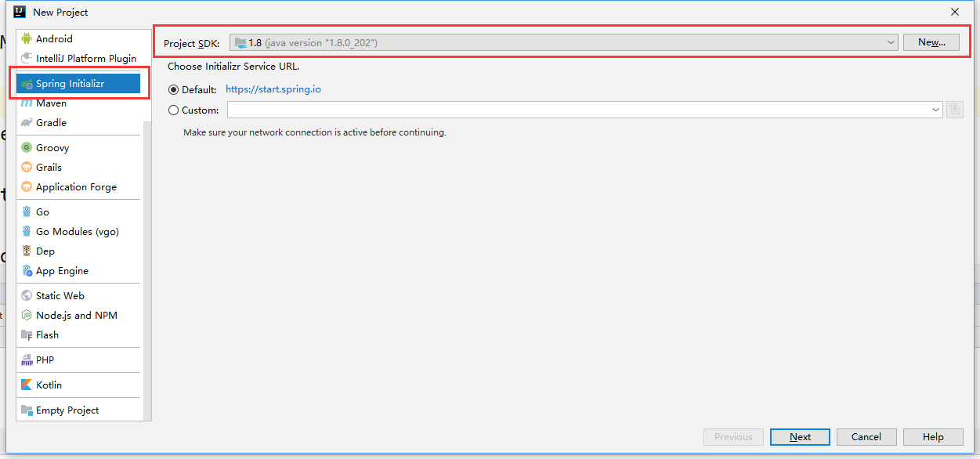Click the Help button
This screenshot has height=459, width=980.
933,437
